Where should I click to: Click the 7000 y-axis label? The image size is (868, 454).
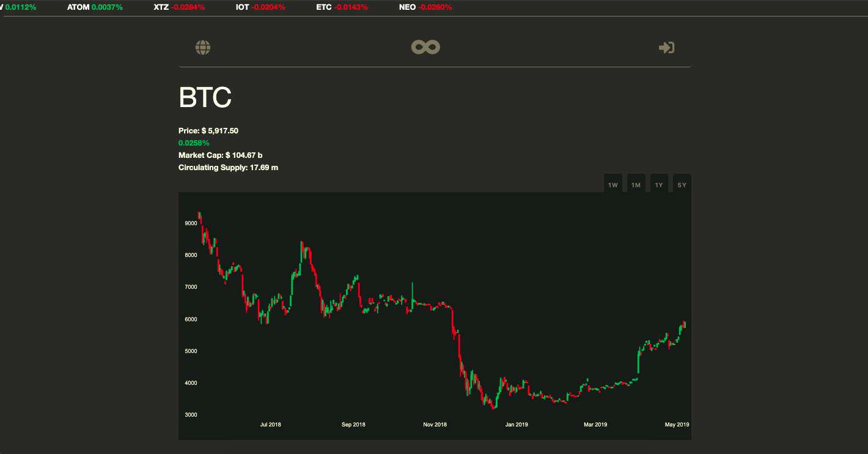[x=190, y=287]
